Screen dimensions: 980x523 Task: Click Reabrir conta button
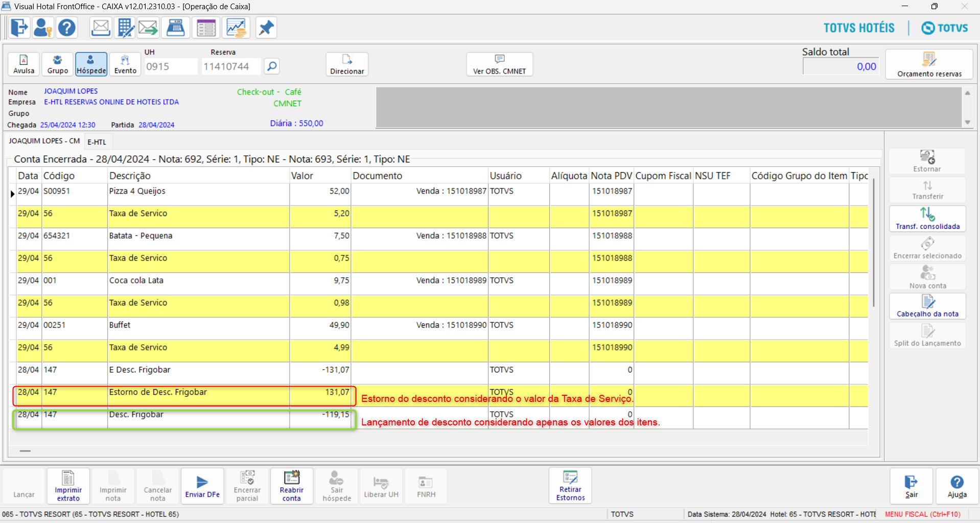tap(291, 486)
